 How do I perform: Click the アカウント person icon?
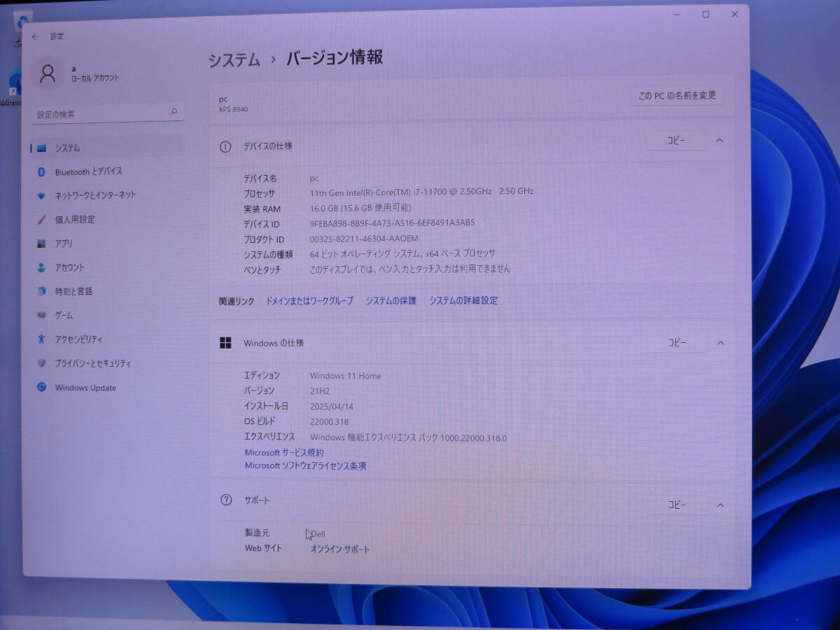(x=41, y=267)
